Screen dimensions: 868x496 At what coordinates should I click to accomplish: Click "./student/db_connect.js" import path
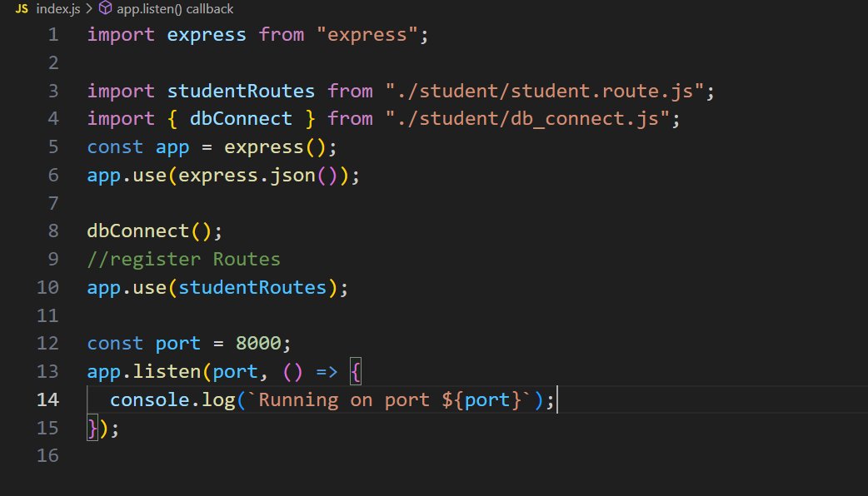(527, 119)
